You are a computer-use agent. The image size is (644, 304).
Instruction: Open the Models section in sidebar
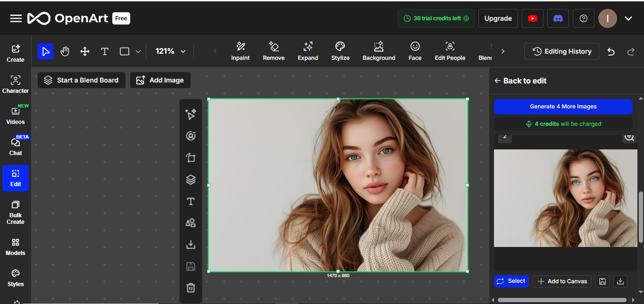pyautogui.click(x=16, y=246)
